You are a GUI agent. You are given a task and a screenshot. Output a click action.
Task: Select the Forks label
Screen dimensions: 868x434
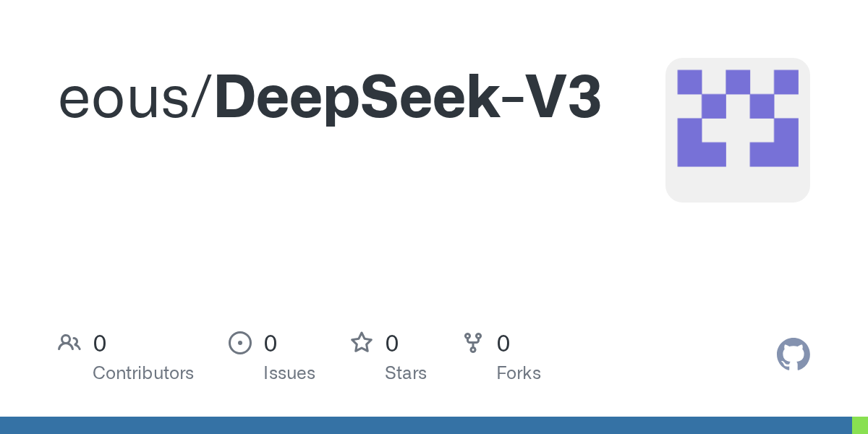[x=519, y=373]
